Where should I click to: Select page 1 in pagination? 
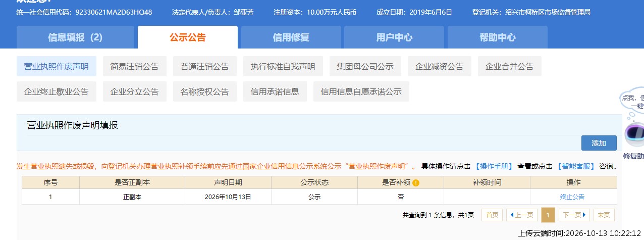548,215
